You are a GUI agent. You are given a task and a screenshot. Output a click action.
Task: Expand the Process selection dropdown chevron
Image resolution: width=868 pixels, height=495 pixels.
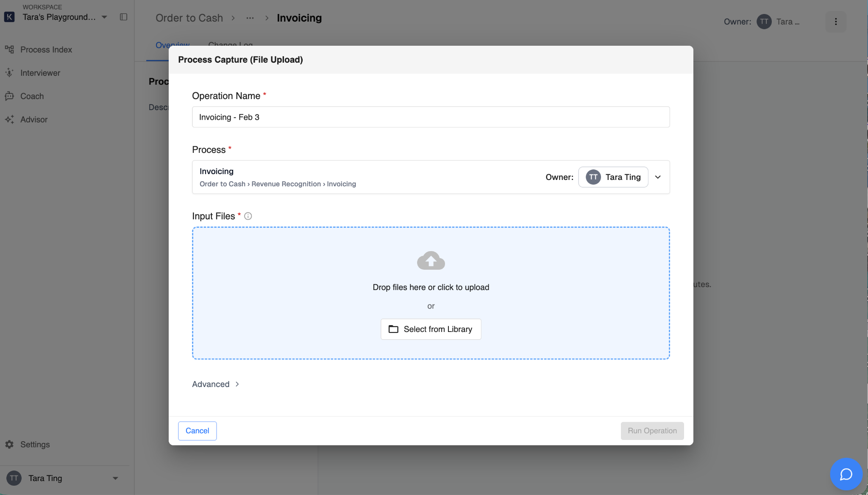[x=658, y=177]
